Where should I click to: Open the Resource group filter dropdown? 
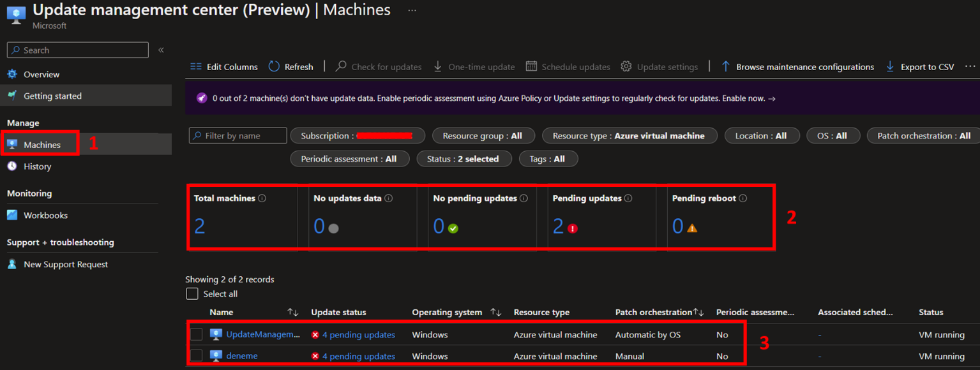click(482, 136)
